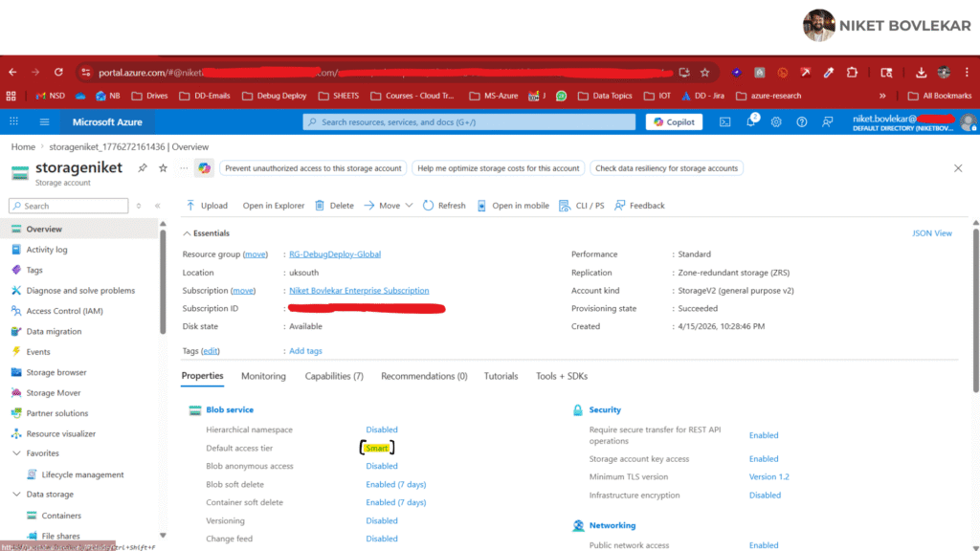Click the Security section heading
Screen dimensions: 980x551
pos(605,409)
